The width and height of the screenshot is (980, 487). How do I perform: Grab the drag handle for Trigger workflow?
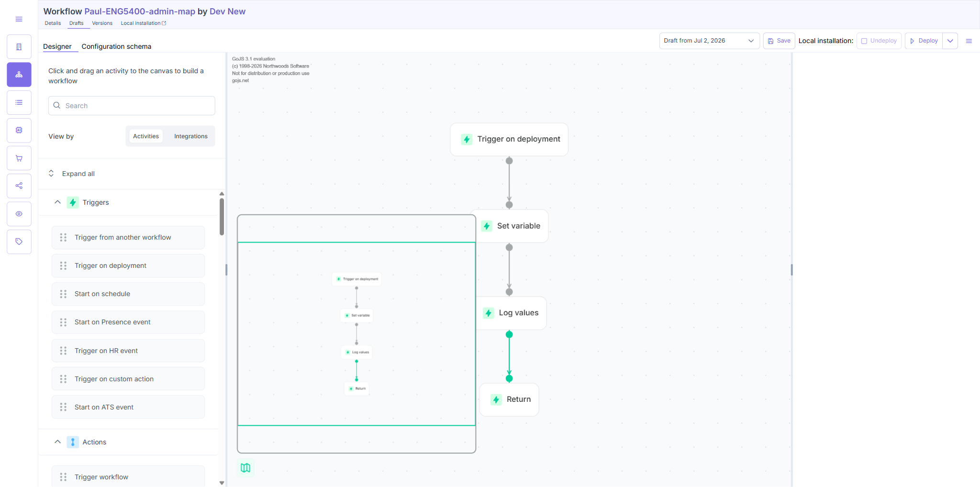(x=63, y=477)
